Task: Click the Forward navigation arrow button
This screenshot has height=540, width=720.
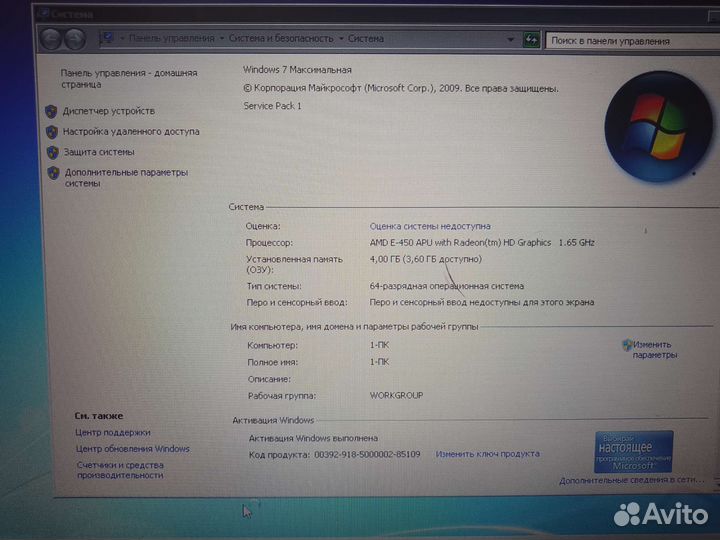Action: (x=75, y=39)
